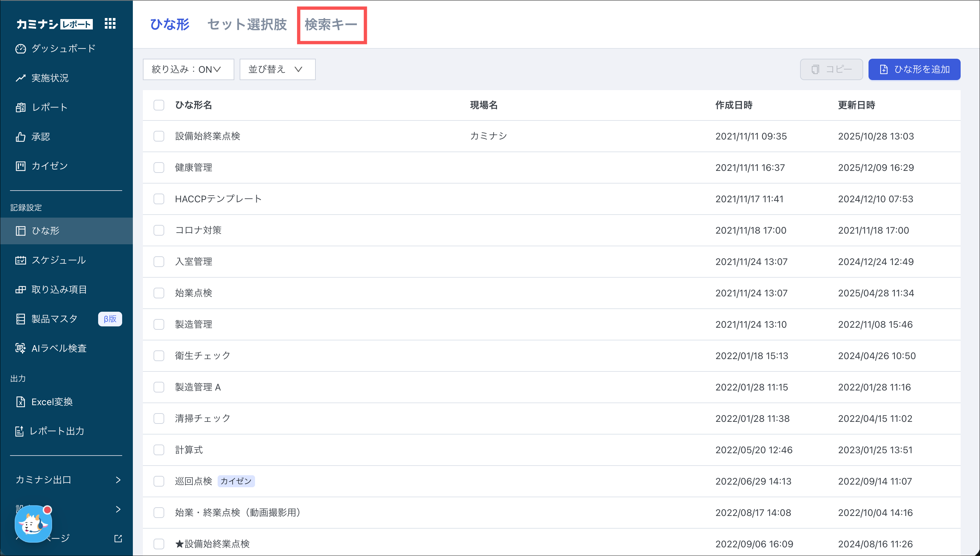Click the Excel変換 file icon

click(x=21, y=402)
